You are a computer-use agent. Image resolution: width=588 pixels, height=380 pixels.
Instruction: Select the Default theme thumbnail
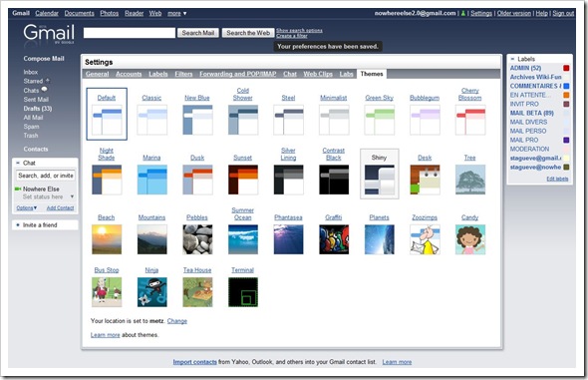(x=107, y=120)
